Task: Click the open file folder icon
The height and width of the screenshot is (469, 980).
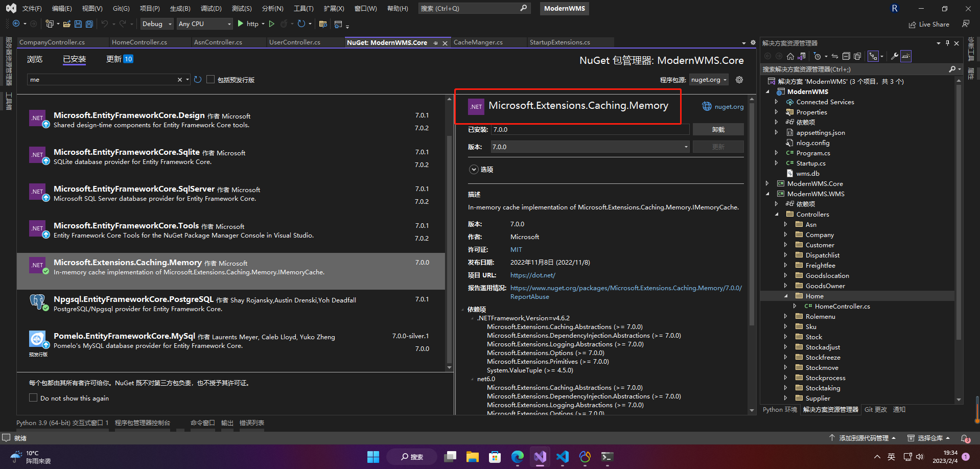Action: [67, 24]
